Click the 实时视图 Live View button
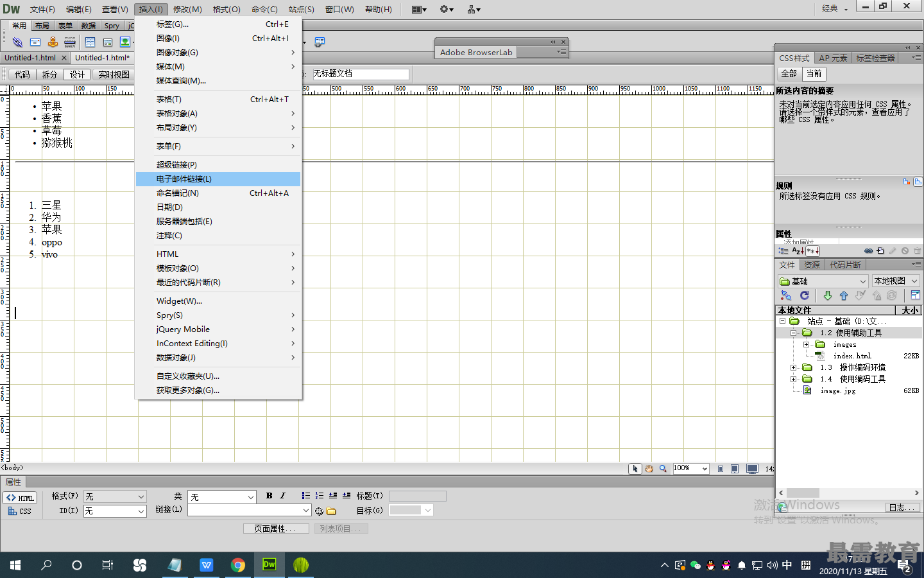This screenshot has width=924, height=578. (x=114, y=74)
